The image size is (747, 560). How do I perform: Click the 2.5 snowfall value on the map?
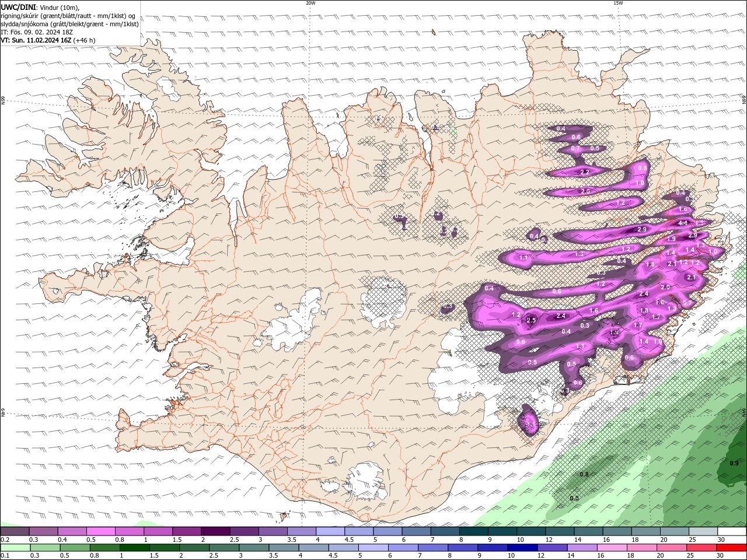[x=531, y=320]
